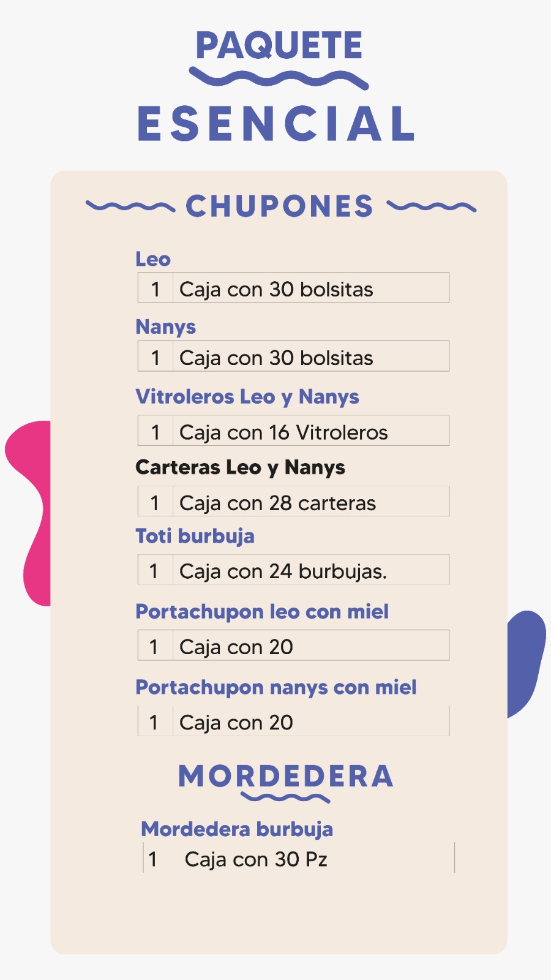
Task: Click the Toti burbuja product label
Action: (195, 537)
